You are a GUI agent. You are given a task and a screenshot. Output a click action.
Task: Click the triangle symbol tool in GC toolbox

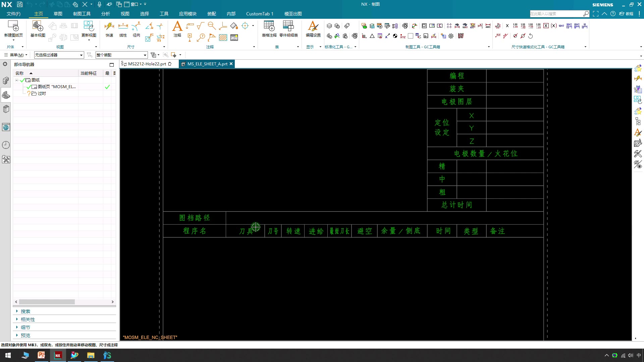(x=372, y=36)
